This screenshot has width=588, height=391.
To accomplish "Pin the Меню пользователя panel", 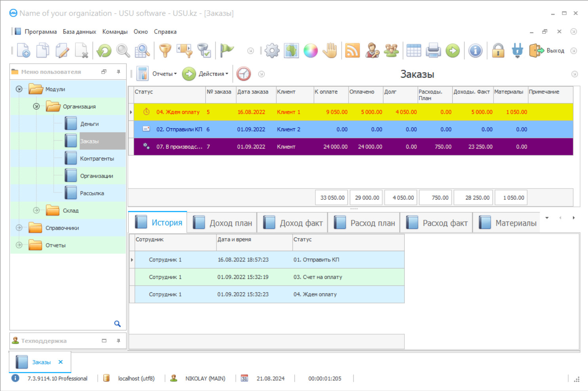I will point(118,72).
